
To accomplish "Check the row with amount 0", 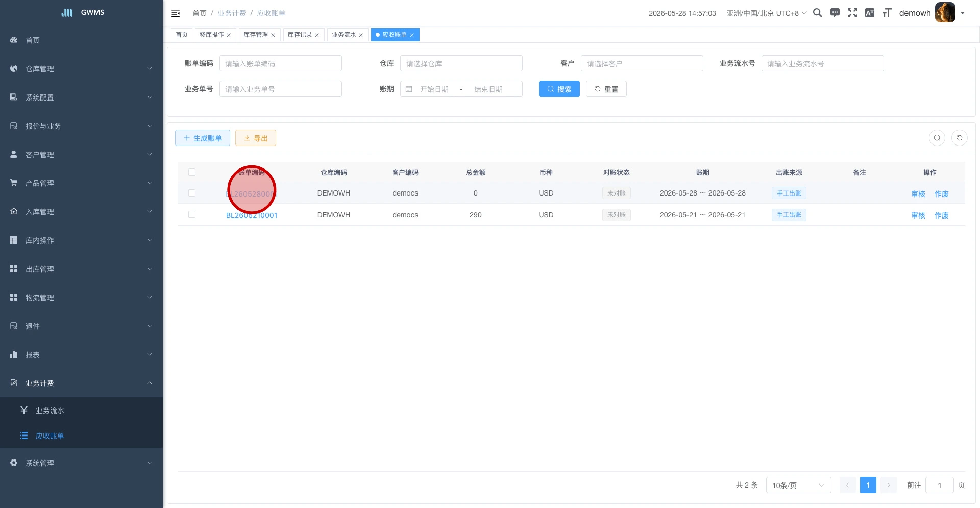I will coord(192,193).
